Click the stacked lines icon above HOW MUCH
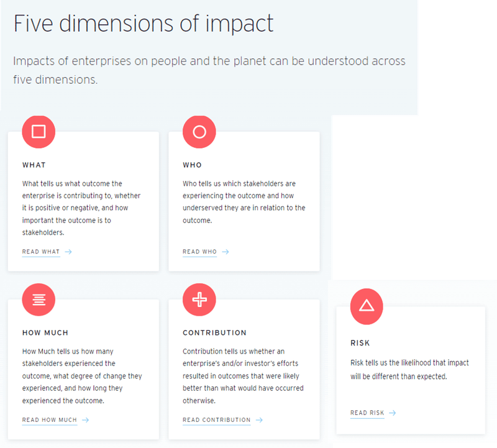 click(x=39, y=299)
